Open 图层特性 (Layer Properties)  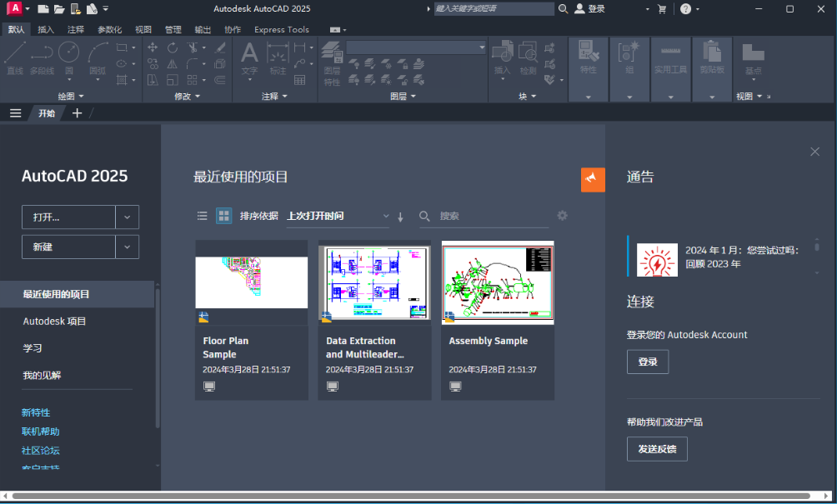[332, 63]
